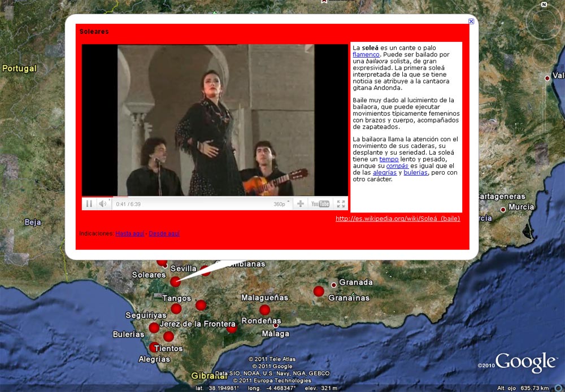Screen dimensions: 565x392
Task: Select the red Granaínas placemark
Action: (x=319, y=291)
